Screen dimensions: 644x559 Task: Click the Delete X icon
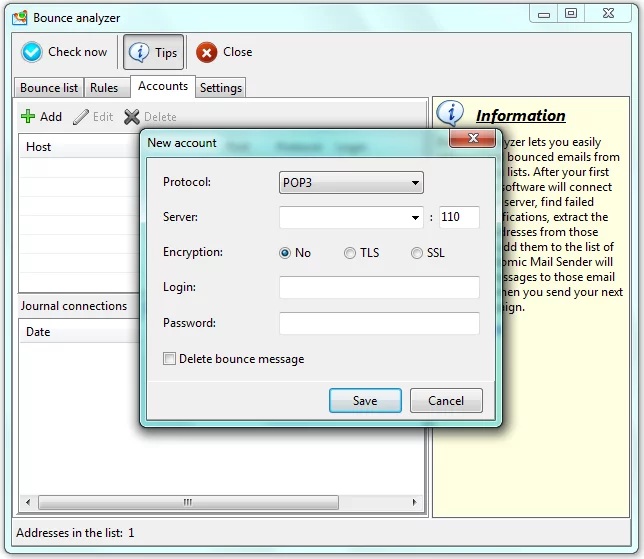click(131, 117)
